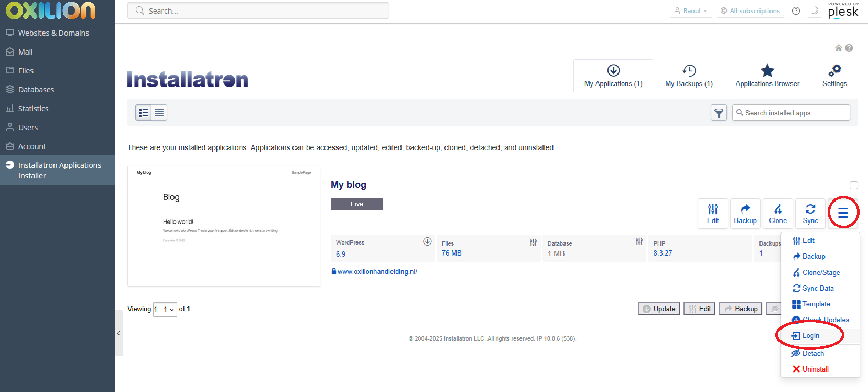Tick the My blog selection checkbox
The image size is (868, 392).
[854, 185]
